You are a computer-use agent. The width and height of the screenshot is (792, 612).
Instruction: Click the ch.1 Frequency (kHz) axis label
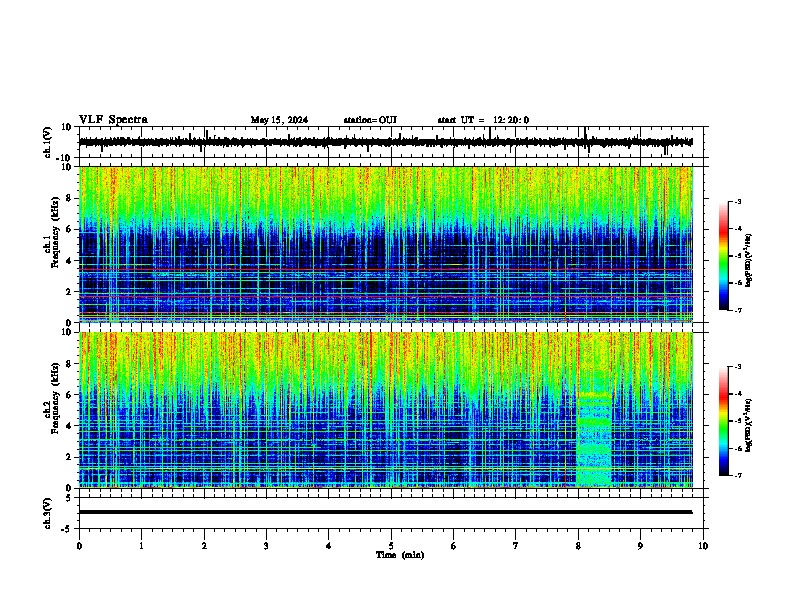52,233
